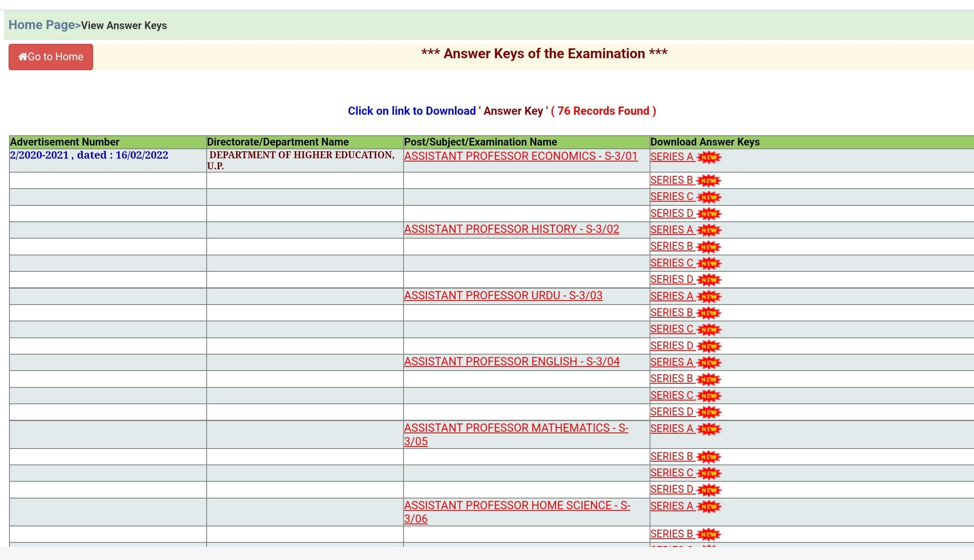Open Assistant Professor History S-3/02 link
Viewport: 974px width, 560px height.
tap(511, 229)
